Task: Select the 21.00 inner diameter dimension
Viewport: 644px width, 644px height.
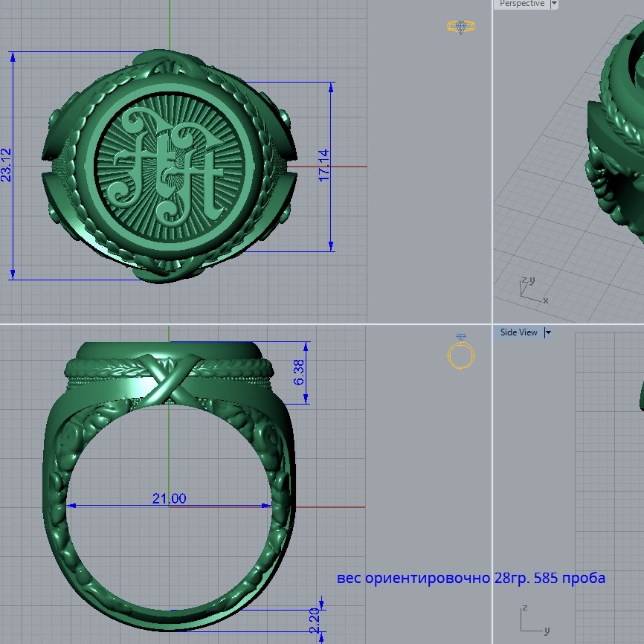Action: click(170, 498)
